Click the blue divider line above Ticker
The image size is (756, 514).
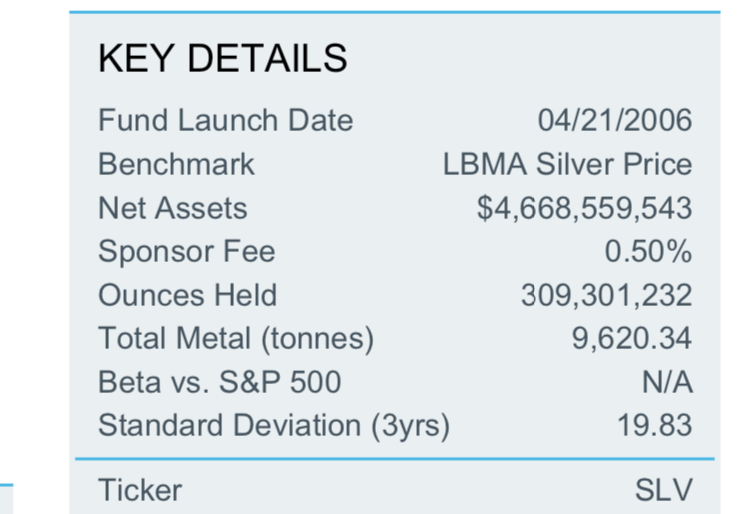(x=394, y=459)
